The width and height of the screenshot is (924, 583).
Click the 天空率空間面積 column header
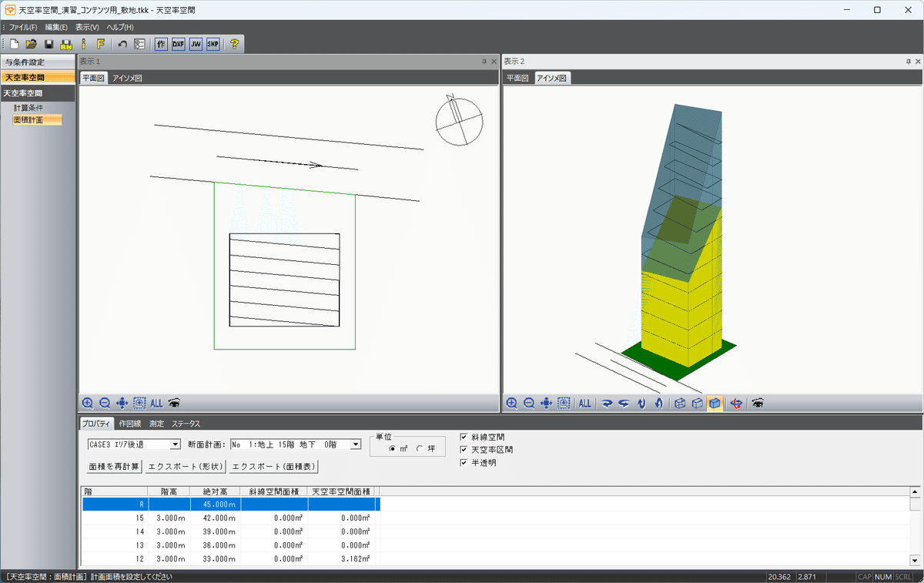(x=341, y=491)
